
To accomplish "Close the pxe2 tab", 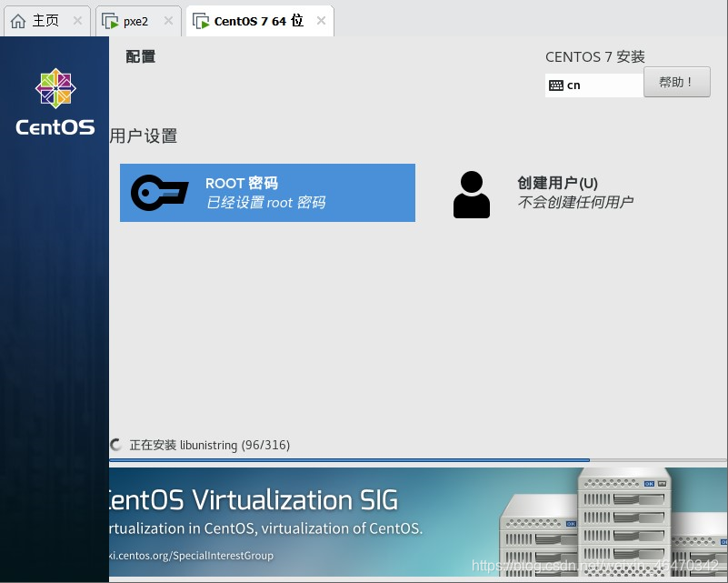I will point(168,20).
